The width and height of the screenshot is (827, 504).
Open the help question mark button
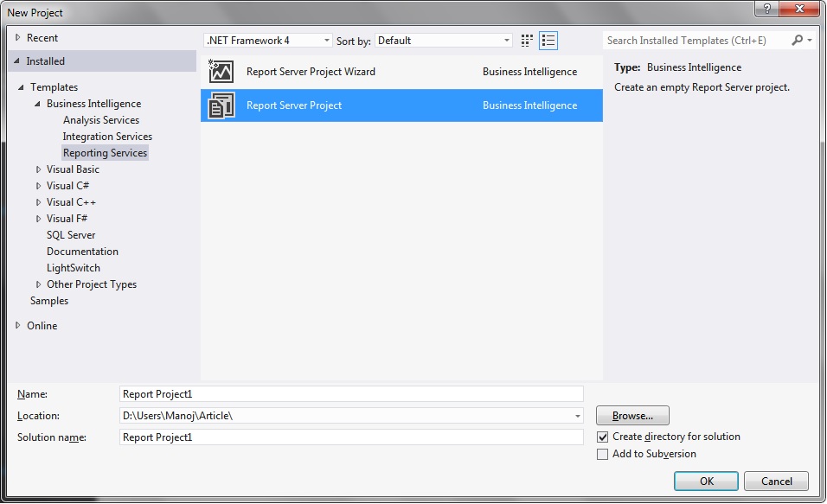(x=766, y=9)
